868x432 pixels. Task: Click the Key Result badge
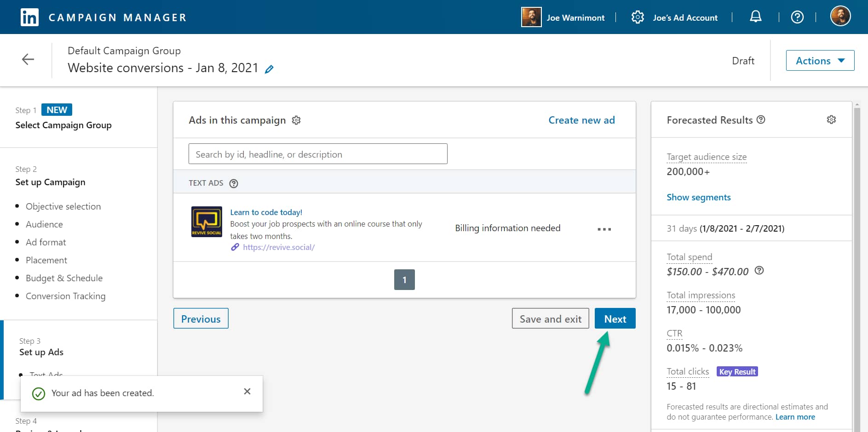point(737,371)
